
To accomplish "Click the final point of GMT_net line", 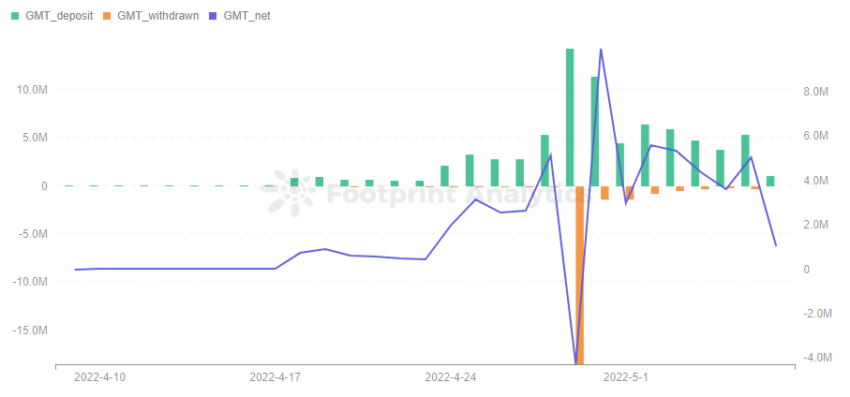I will (776, 246).
